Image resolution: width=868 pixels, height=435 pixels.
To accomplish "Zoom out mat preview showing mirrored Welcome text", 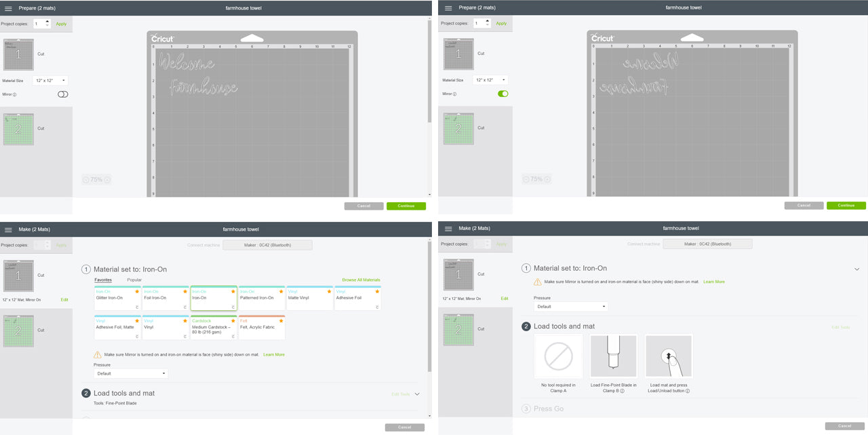I will (526, 179).
